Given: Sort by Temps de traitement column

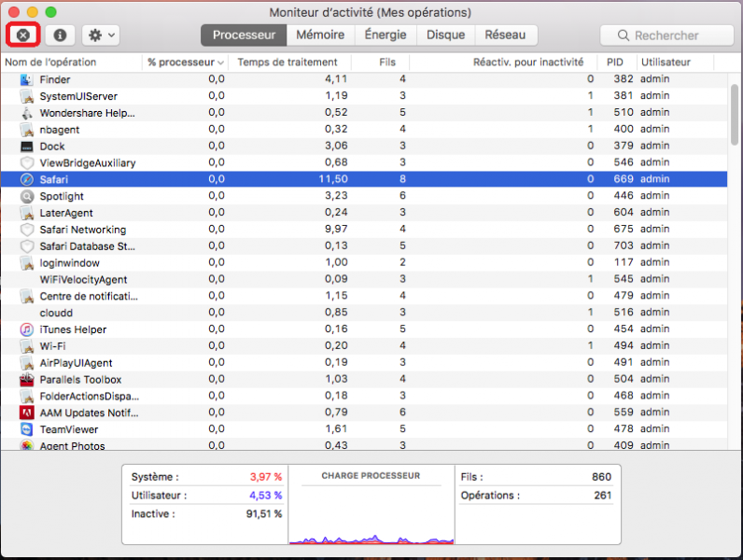Looking at the screenshot, I should click(x=287, y=62).
